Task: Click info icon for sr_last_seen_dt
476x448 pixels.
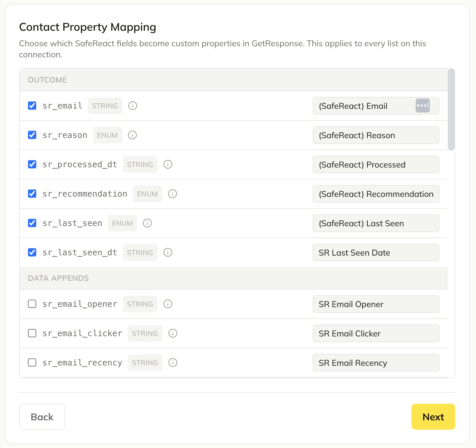Action: tap(168, 253)
